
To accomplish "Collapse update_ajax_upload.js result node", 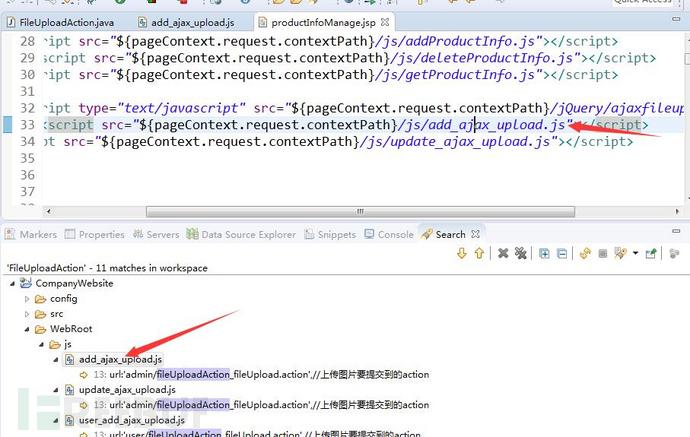I will click(x=56, y=390).
